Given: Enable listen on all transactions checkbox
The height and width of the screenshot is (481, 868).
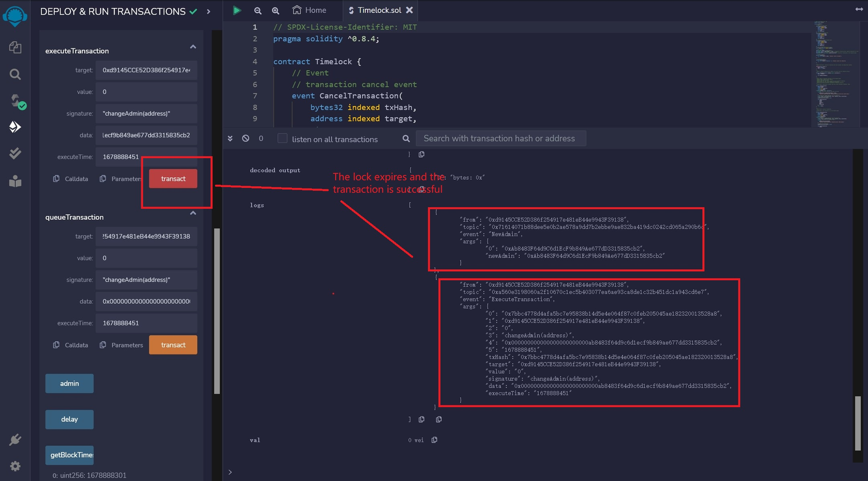Looking at the screenshot, I should coord(282,138).
